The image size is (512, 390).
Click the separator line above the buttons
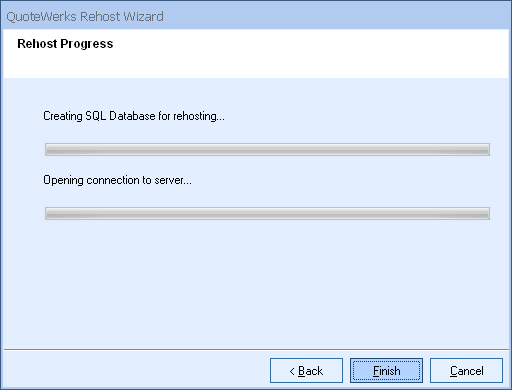(x=256, y=350)
